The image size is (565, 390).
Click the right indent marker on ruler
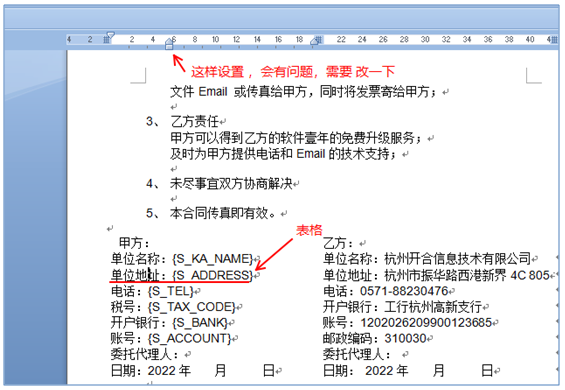coord(314,41)
